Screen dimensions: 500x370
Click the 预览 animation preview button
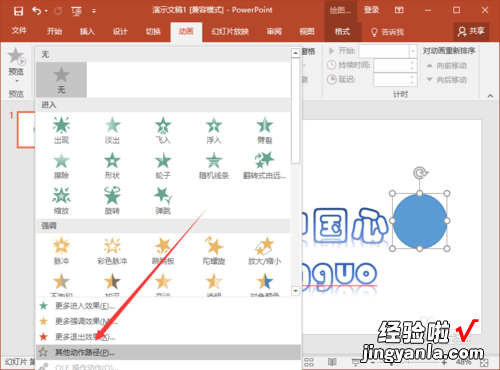(x=16, y=64)
